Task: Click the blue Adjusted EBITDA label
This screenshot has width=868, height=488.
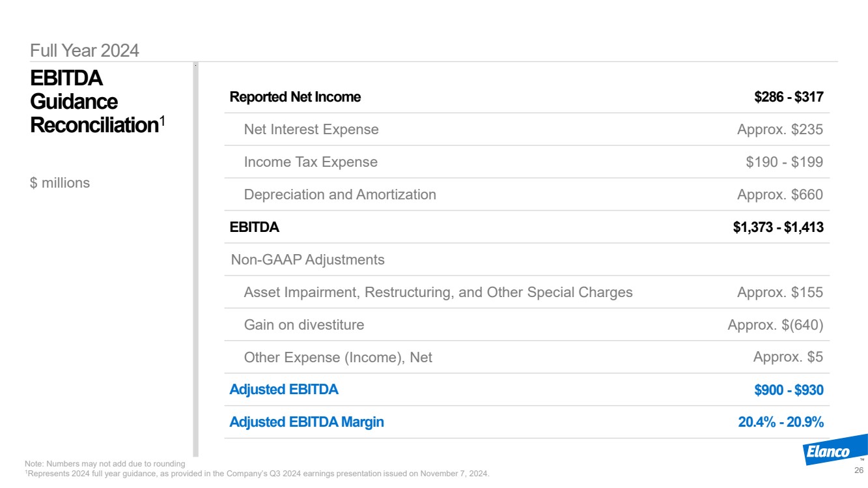Action: pos(284,390)
